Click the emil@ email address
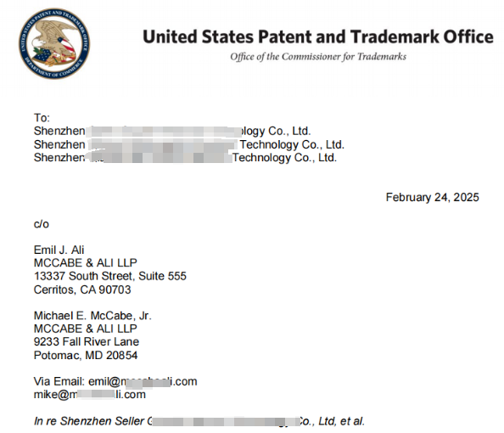Viewport: 504px width, 433px height. tap(143, 381)
